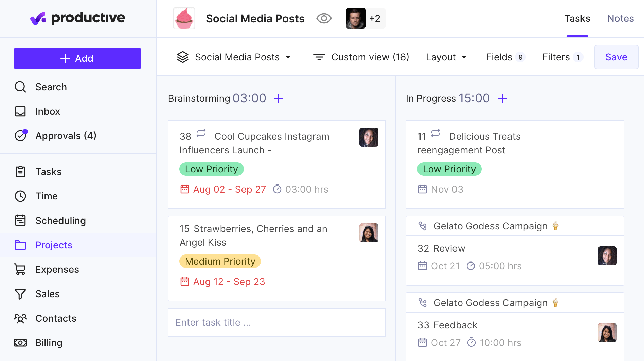Image resolution: width=644 pixels, height=361 pixels.
Task: Open Scheduling calendar icon in sidebar
Action: pos(20,221)
